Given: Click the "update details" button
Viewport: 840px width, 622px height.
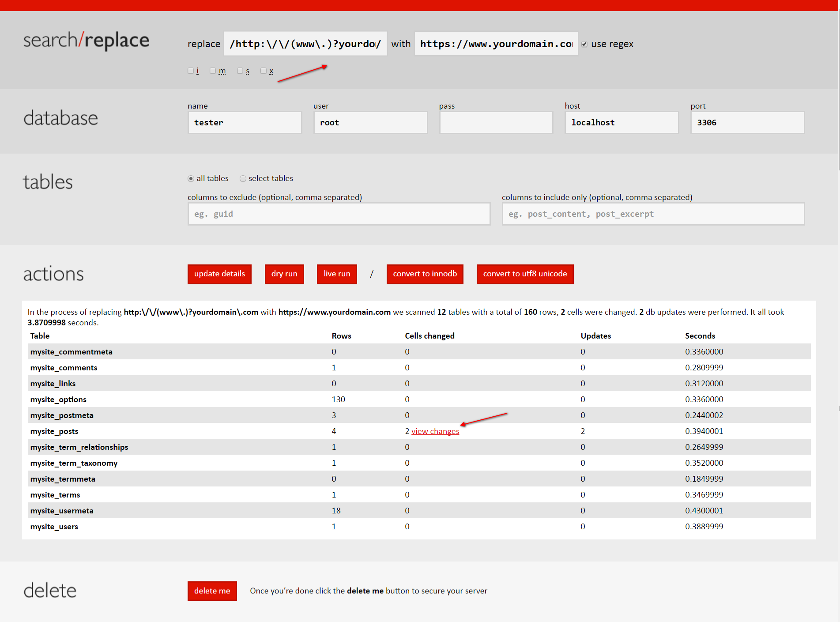Looking at the screenshot, I should tap(219, 274).
